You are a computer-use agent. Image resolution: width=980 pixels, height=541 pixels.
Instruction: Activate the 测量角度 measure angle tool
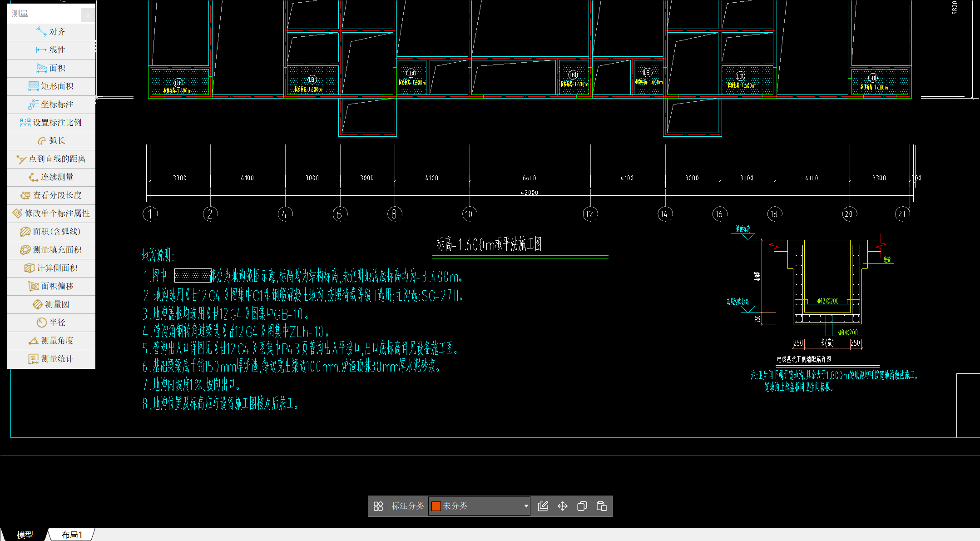point(51,341)
